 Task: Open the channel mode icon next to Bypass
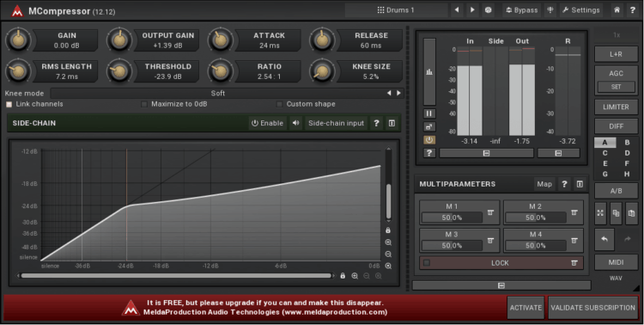click(550, 10)
